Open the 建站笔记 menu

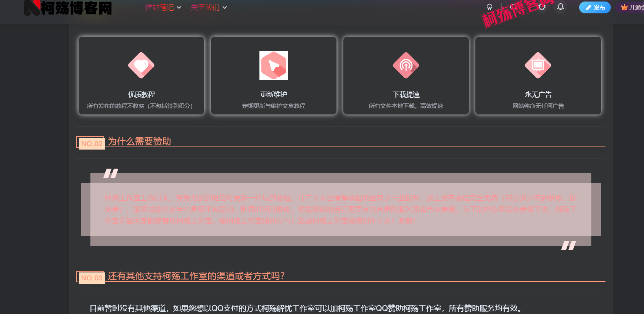[159, 7]
